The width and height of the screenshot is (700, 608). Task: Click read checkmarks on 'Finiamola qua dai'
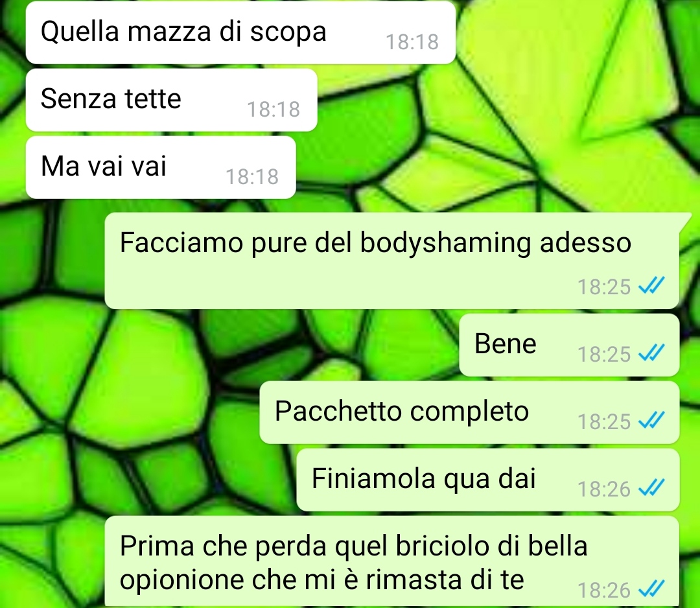(x=652, y=487)
